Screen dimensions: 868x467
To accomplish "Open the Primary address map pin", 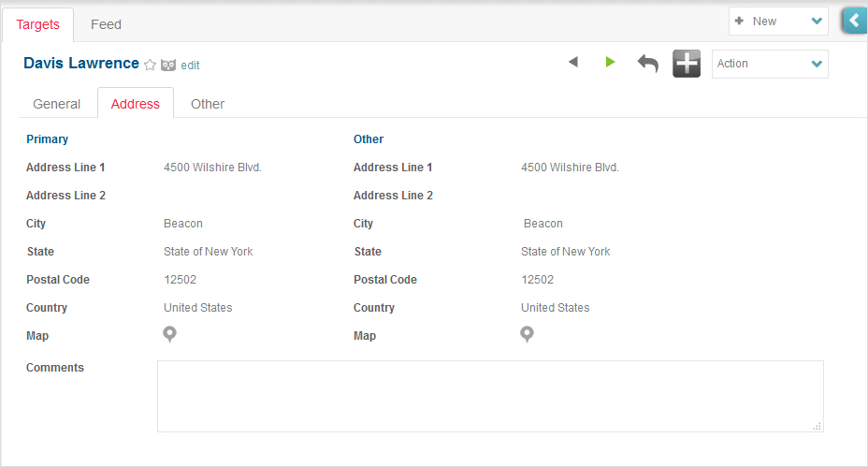I will (170, 334).
